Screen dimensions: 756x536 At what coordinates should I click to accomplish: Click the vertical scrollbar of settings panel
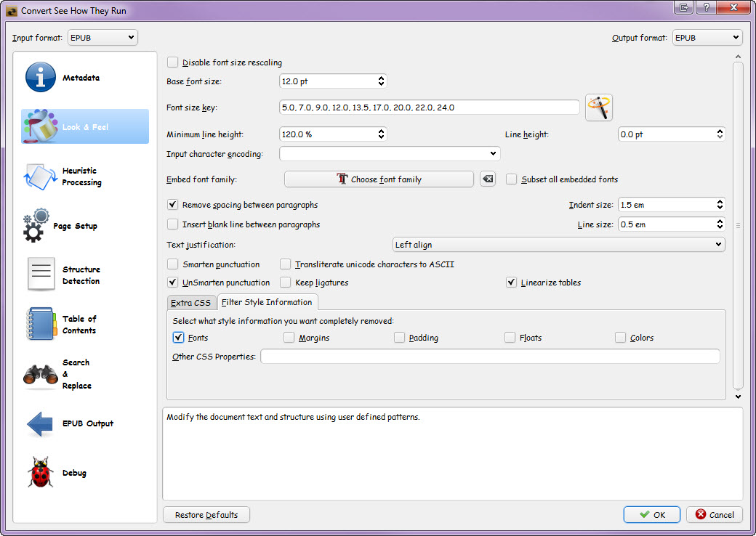click(x=738, y=225)
